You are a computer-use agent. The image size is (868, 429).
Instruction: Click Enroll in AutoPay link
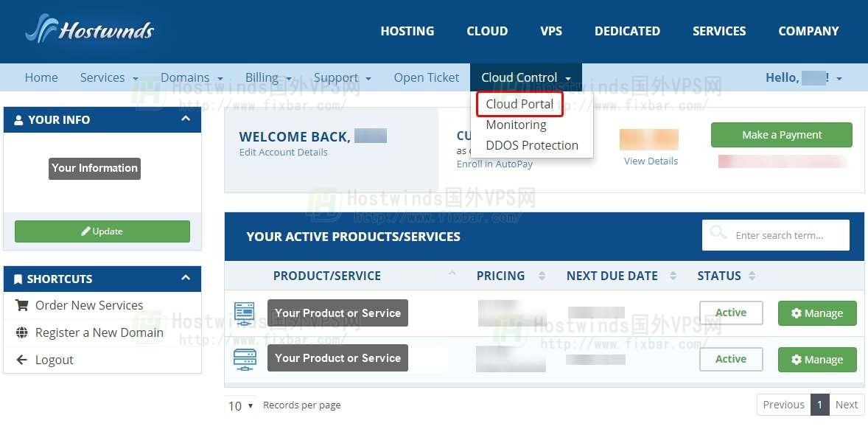495,164
